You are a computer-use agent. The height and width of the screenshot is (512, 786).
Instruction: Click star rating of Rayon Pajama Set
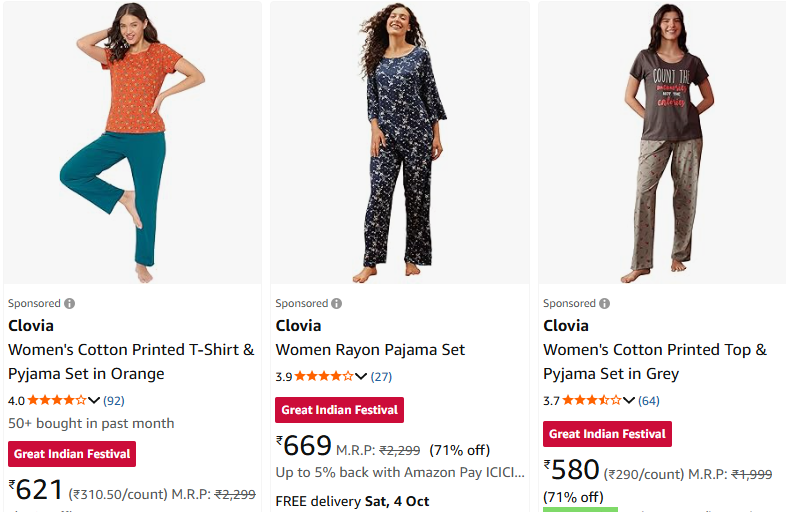tap(324, 376)
